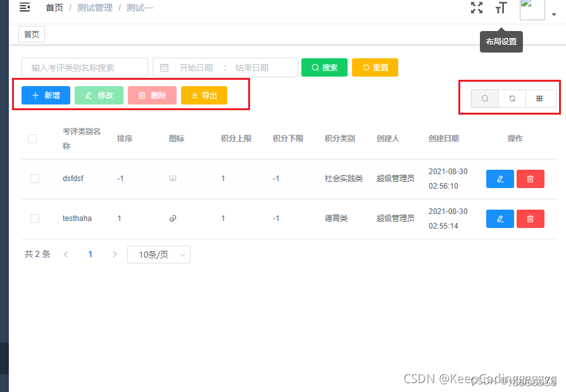The height and width of the screenshot is (392, 566).
Task: Click the search magnifier icon in the table toolbar
Action: tap(484, 98)
